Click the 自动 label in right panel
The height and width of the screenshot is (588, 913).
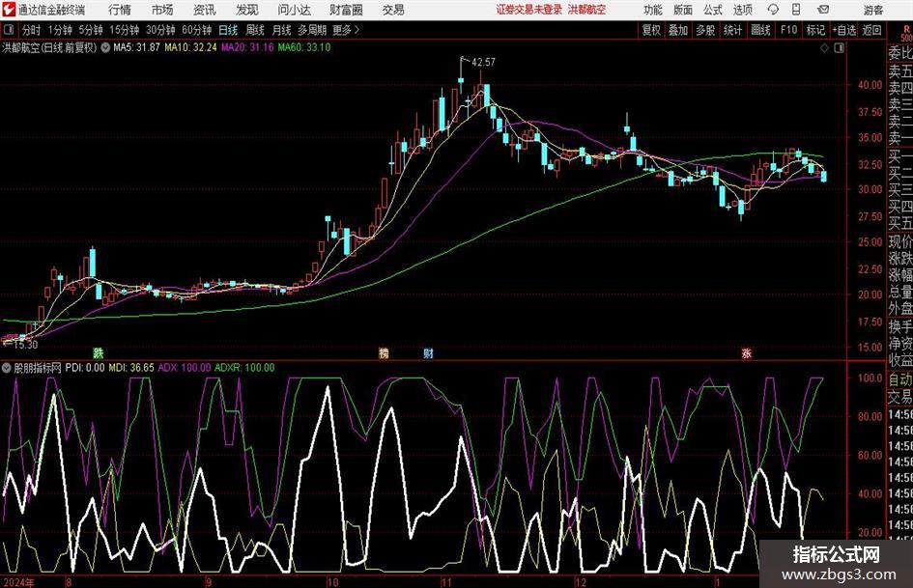pyautogui.click(x=900, y=379)
